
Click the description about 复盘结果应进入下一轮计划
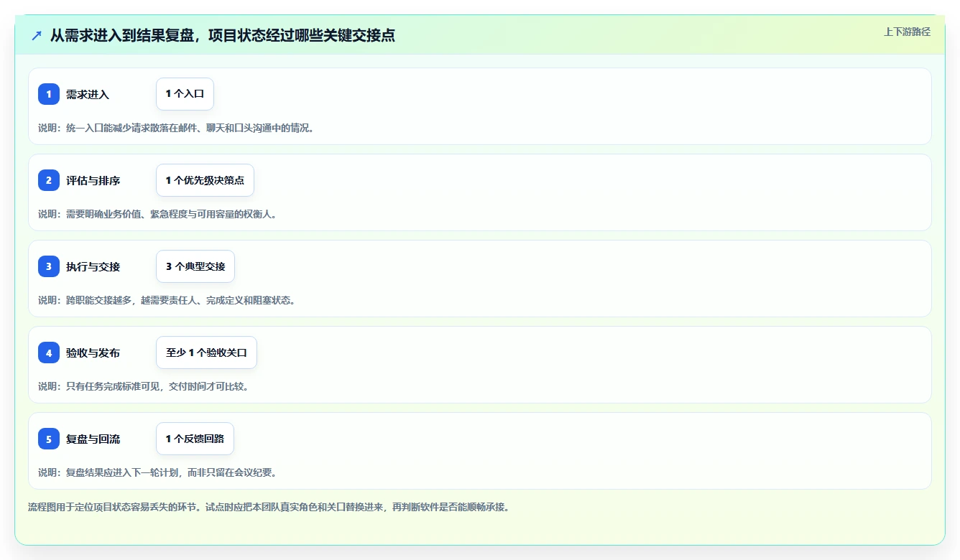coord(157,472)
